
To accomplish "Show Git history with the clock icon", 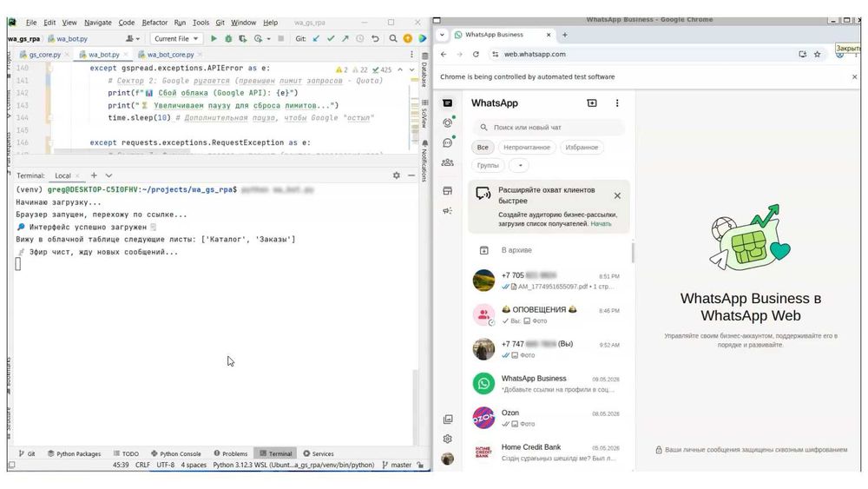I will point(360,39).
